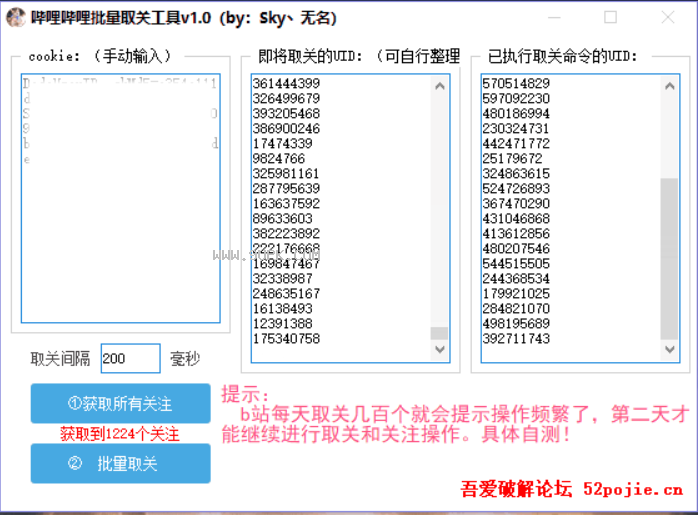This screenshot has height=515, width=698.
Task: Select UID 32338987 in pending list
Action: pos(283,279)
